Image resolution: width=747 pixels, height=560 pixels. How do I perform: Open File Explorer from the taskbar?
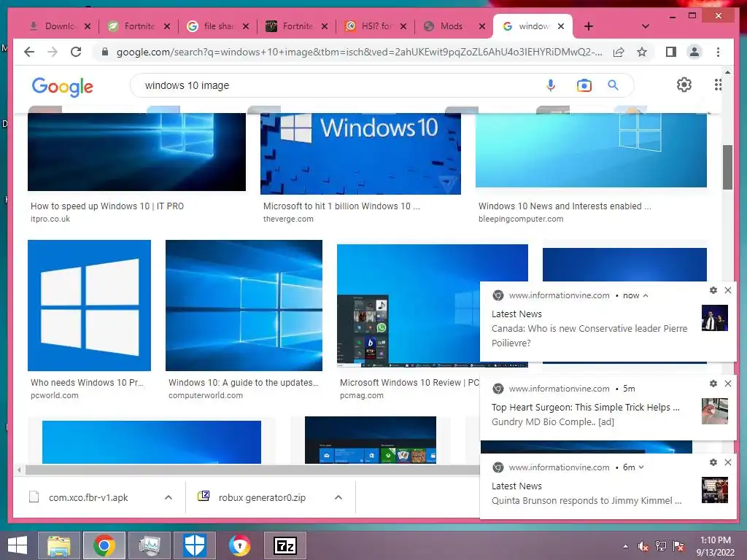(x=58, y=545)
